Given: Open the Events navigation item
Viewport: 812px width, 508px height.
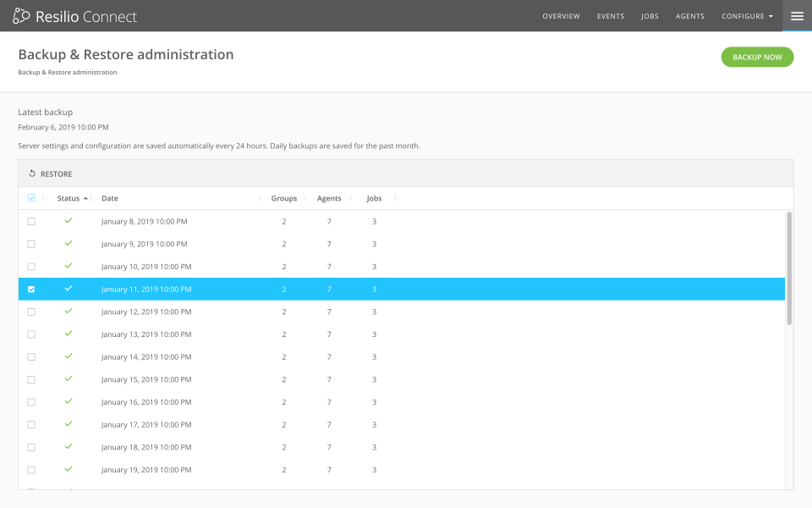Looking at the screenshot, I should pos(611,15).
